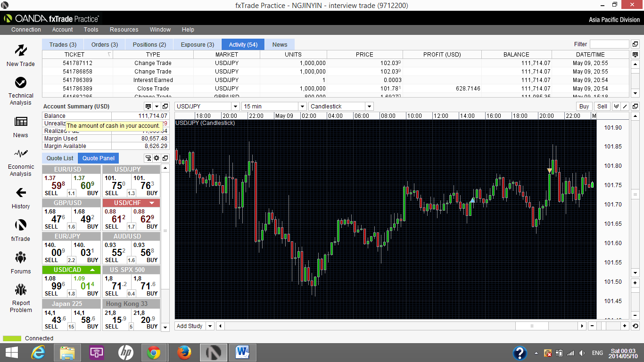The height and width of the screenshot is (362, 644).
Task: Toggle chart indicators bar icon
Action: pyautogui.click(x=616, y=107)
